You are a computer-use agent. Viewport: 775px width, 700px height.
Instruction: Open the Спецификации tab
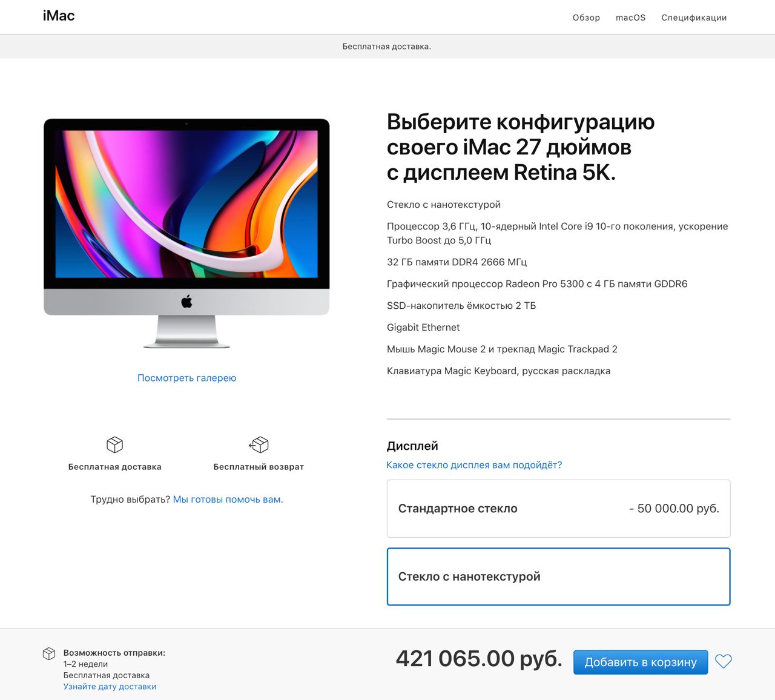694,18
